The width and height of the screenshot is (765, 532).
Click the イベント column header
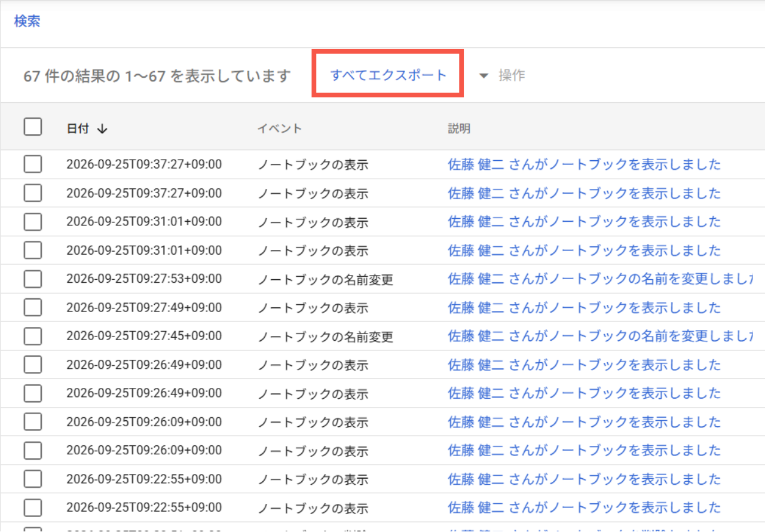coord(280,129)
